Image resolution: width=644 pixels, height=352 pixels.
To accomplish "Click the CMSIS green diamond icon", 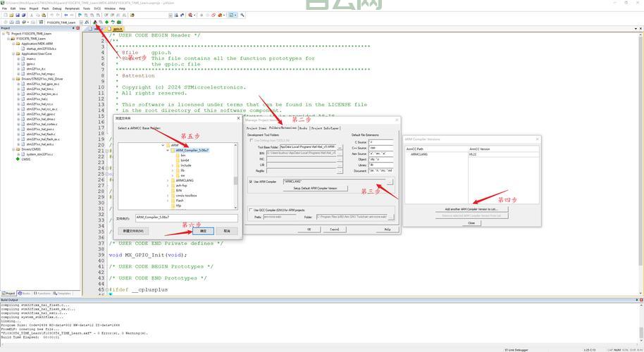I will click(19, 159).
